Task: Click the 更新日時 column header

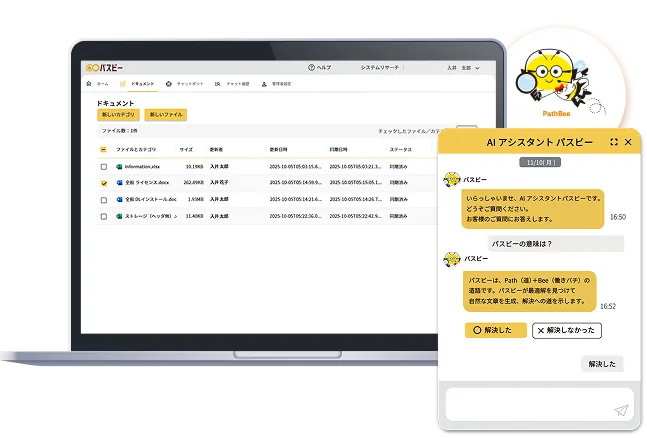Action: 279,150
